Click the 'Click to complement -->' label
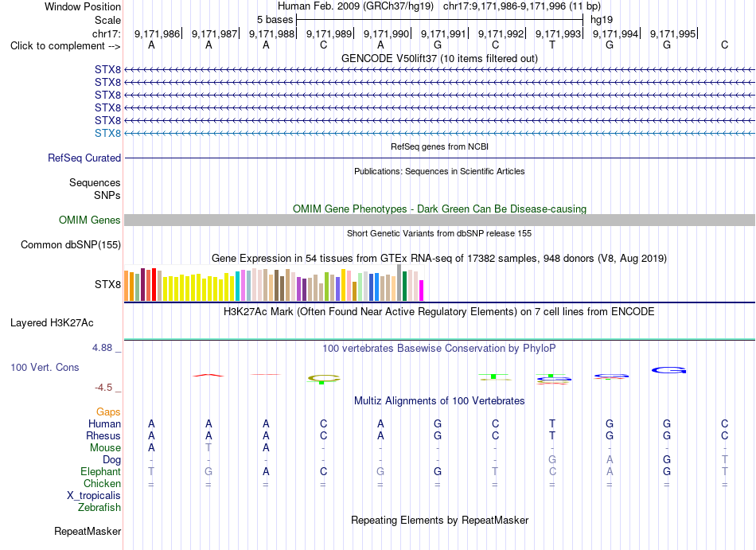The height and width of the screenshot is (550, 756). [x=65, y=46]
